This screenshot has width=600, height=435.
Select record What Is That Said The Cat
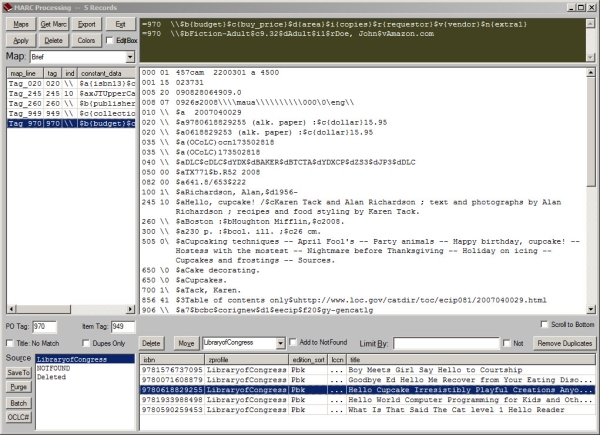click(367, 410)
